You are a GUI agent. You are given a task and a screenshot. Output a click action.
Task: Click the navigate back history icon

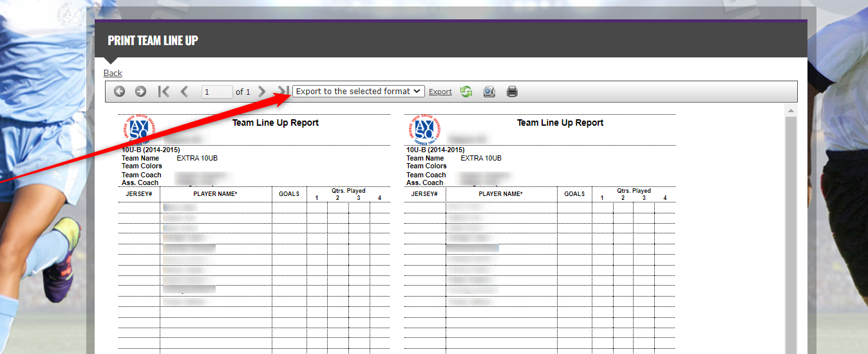coord(119,92)
